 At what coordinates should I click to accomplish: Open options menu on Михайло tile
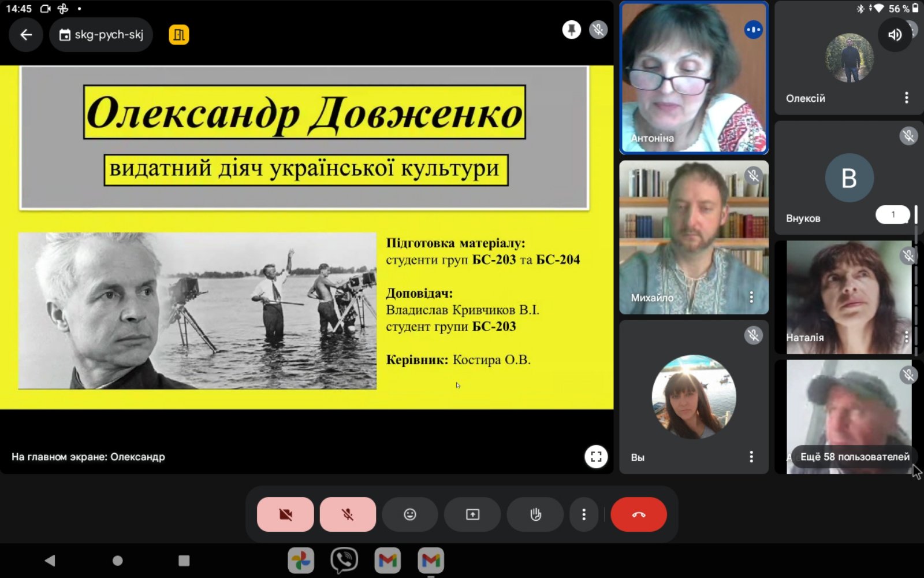click(751, 297)
